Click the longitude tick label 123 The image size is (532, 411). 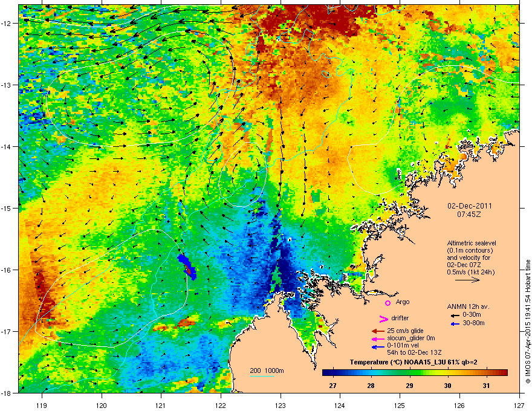point(281,405)
